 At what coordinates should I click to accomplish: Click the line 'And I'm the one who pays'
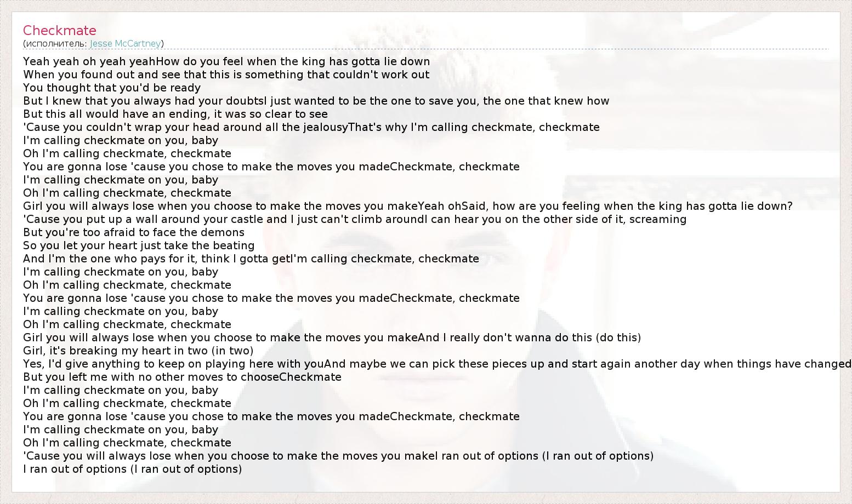tap(251, 259)
